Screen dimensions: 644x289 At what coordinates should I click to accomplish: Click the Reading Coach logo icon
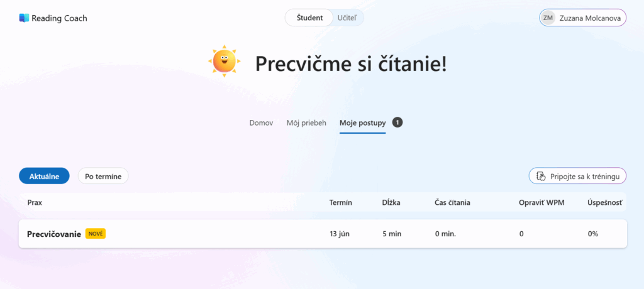point(25,18)
